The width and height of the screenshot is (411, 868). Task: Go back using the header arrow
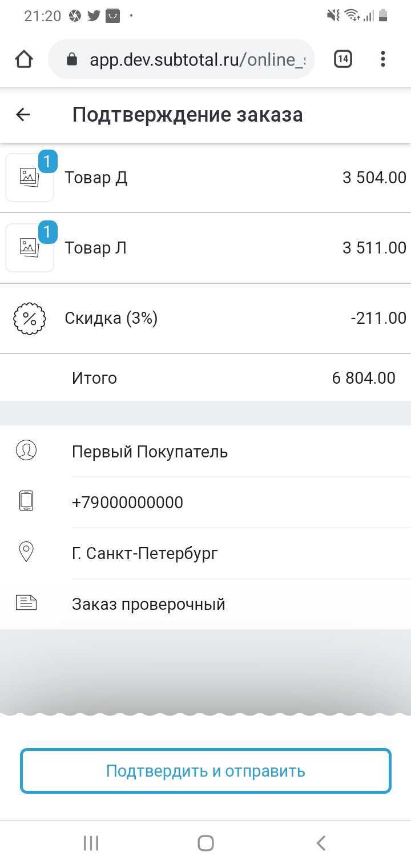click(x=23, y=115)
